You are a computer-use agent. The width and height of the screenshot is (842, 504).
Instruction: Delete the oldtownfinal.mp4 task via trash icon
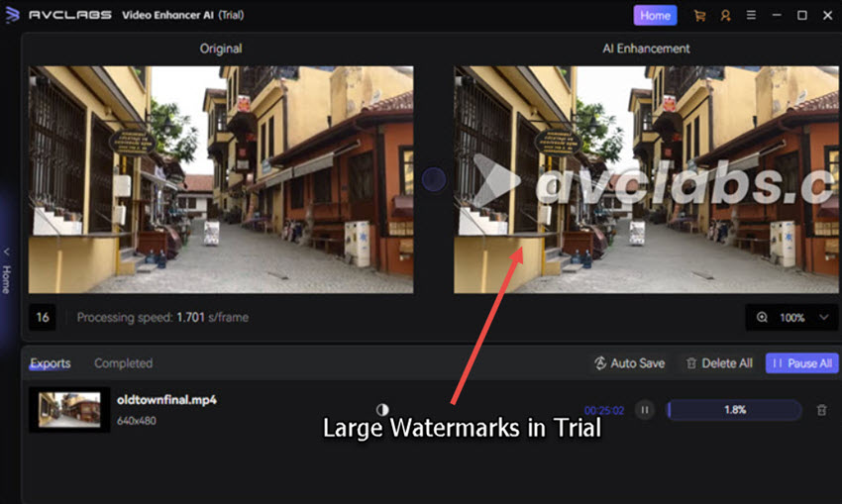click(x=821, y=410)
